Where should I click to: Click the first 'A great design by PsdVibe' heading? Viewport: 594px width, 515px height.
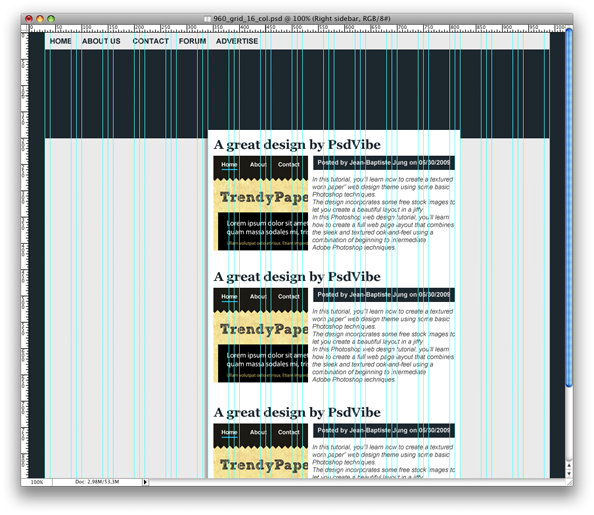point(297,145)
